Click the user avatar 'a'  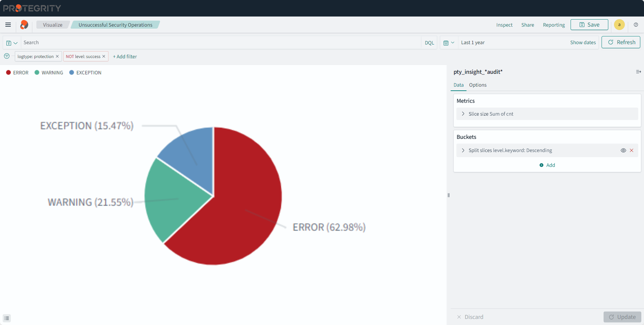tap(619, 25)
